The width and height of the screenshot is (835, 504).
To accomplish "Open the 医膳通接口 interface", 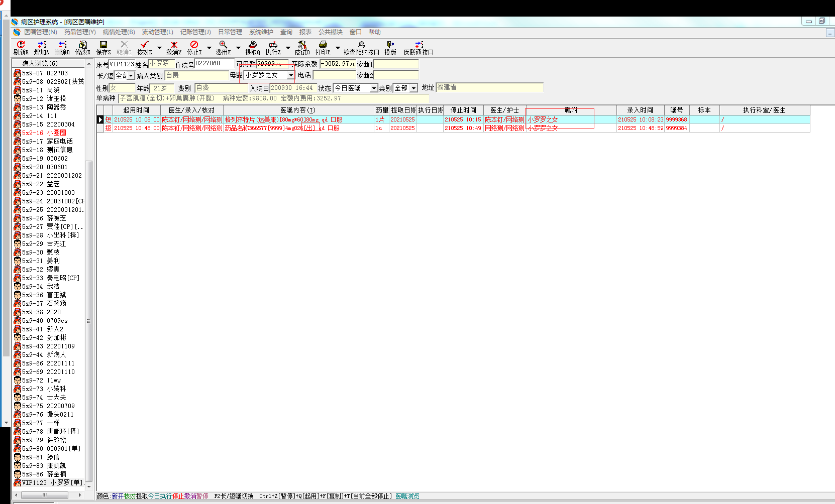I will coord(419,48).
